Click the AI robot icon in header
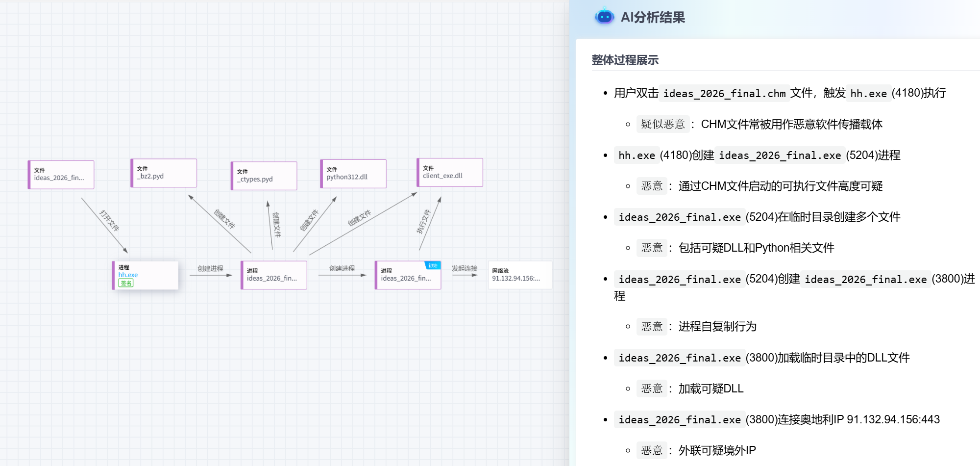Screen dimensions: 980x466 pyautogui.click(x=604, y=17)
